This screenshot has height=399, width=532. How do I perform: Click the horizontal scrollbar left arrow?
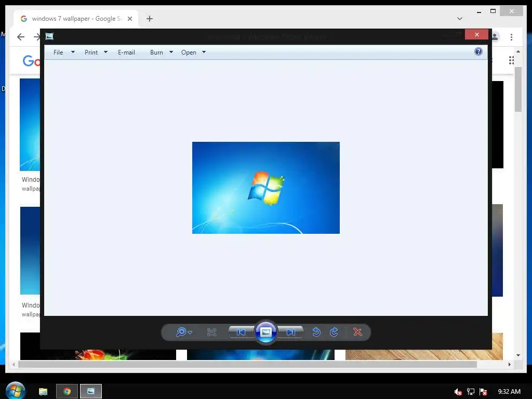click(x=14, y=364)
